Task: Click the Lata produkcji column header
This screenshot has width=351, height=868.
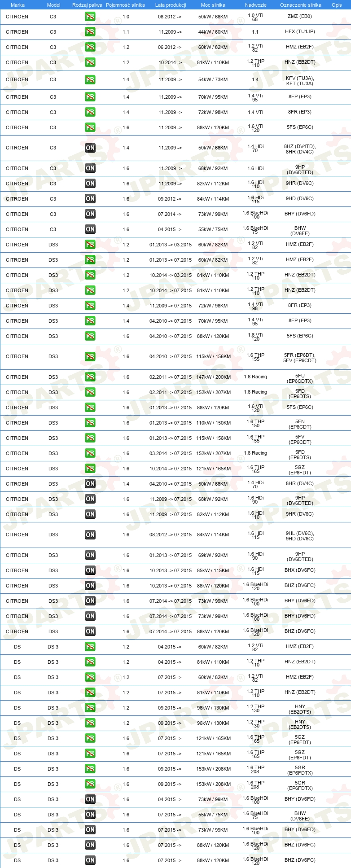Action: tap(171, 5)
